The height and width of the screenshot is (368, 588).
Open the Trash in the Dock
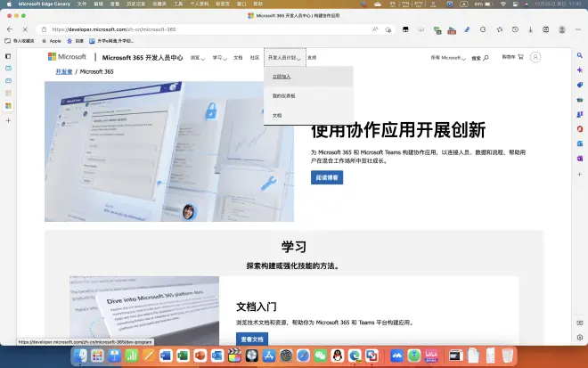click(508, 356)
